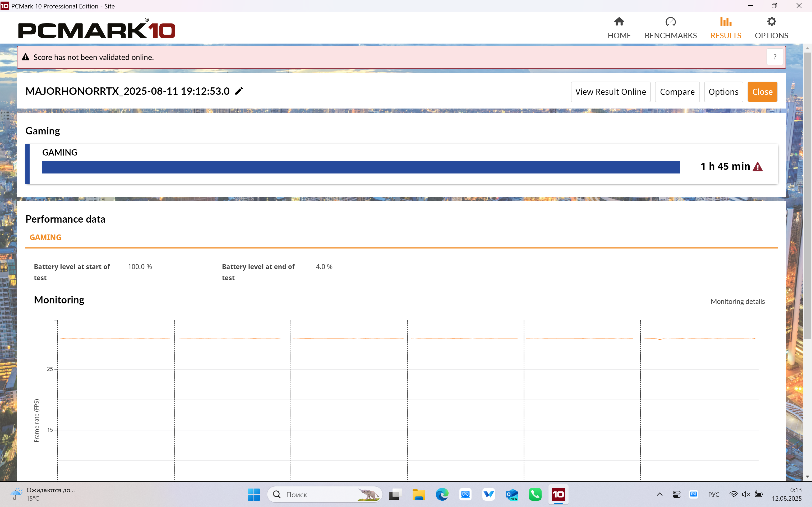Screen dimensions: 812x507
Task: Click the blue GAMING result bar
Action: [x=361, y=167]
